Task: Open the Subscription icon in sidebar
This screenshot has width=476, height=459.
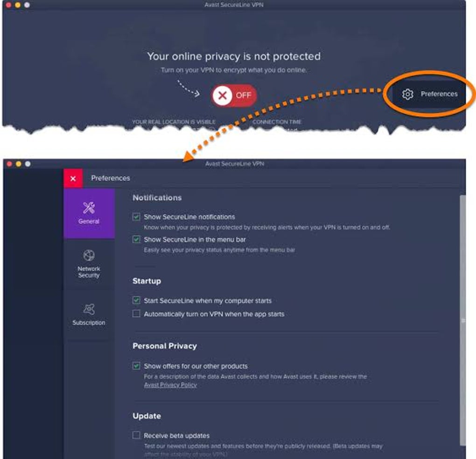Action: pos(89,309)
